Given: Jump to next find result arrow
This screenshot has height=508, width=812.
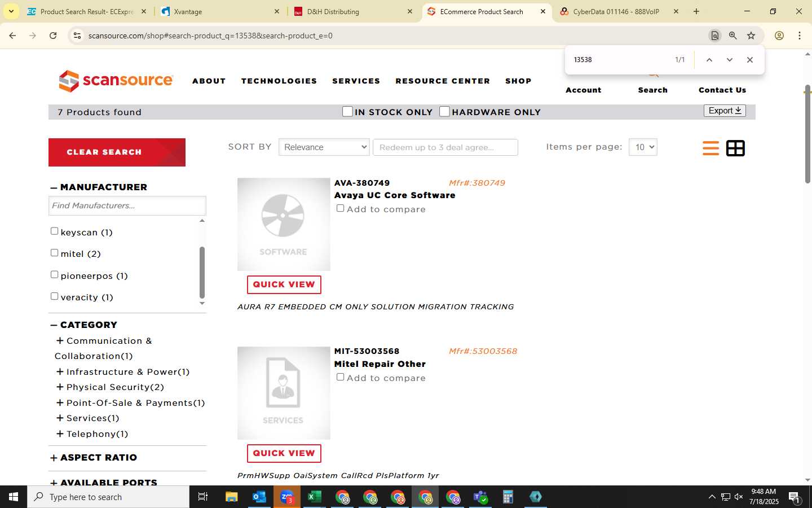Looking at the screenshot, I should pyautogui.click(x=730, y=60).
